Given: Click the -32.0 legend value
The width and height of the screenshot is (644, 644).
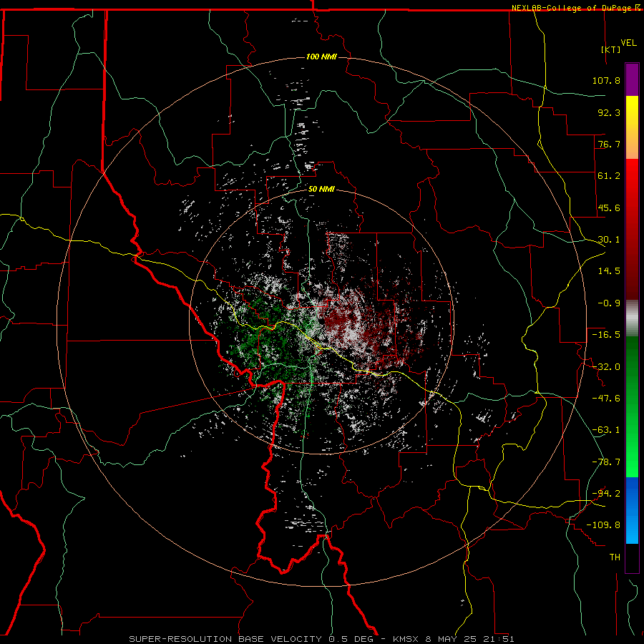Looking at the screenshot, I should (x=606, y=367).
